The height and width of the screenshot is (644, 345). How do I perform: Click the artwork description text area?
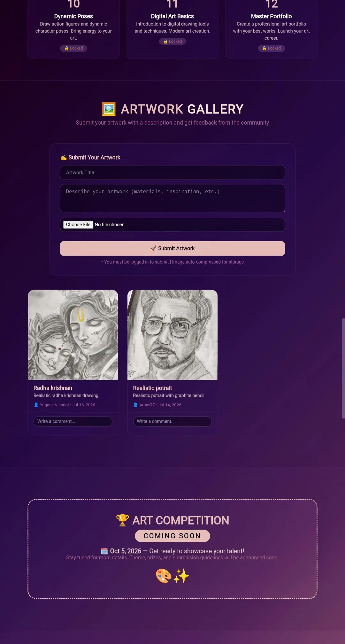click(x=172, y=198)
